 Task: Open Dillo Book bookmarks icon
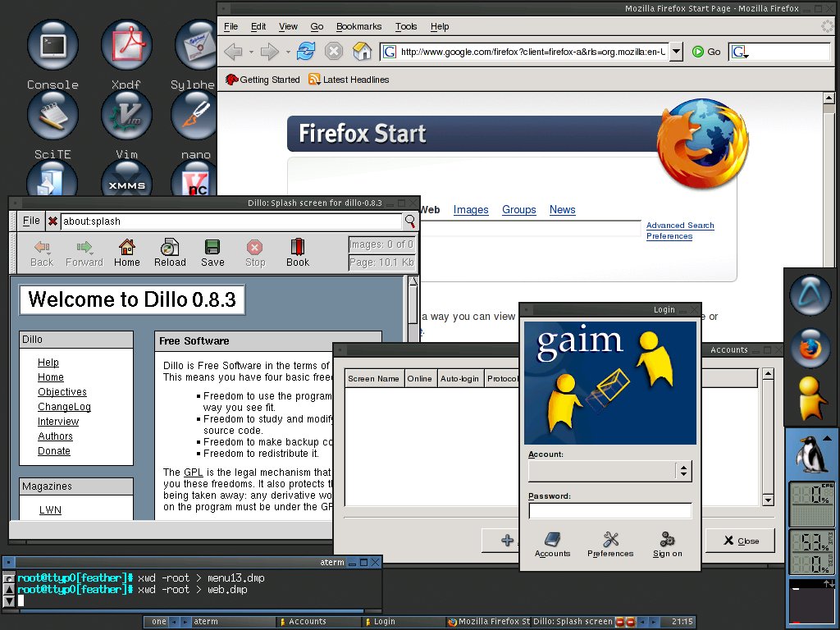coord(297,253)
